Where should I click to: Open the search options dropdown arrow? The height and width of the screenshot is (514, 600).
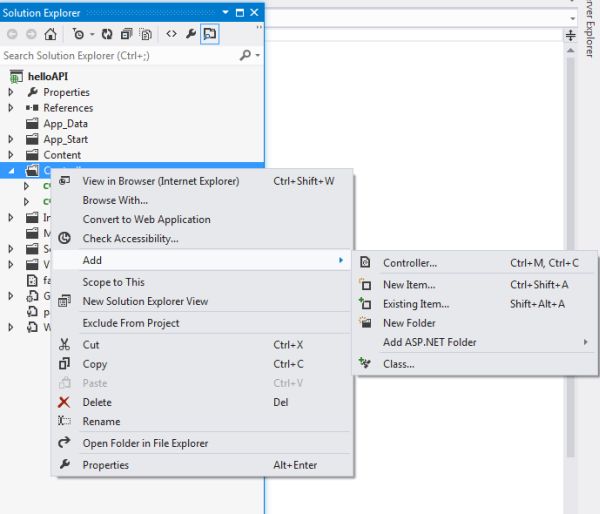coord(258,55)
